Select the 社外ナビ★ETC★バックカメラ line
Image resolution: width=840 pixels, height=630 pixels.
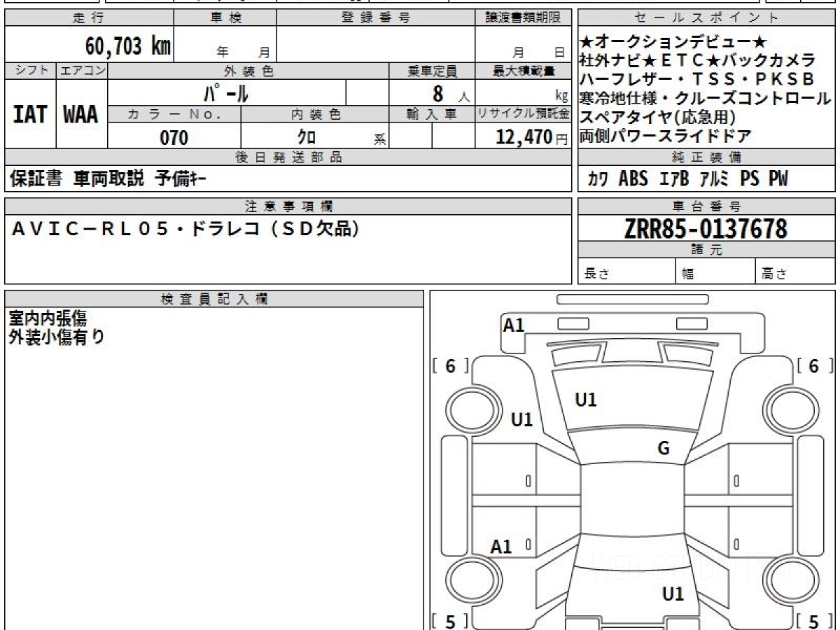pos(698,60)
